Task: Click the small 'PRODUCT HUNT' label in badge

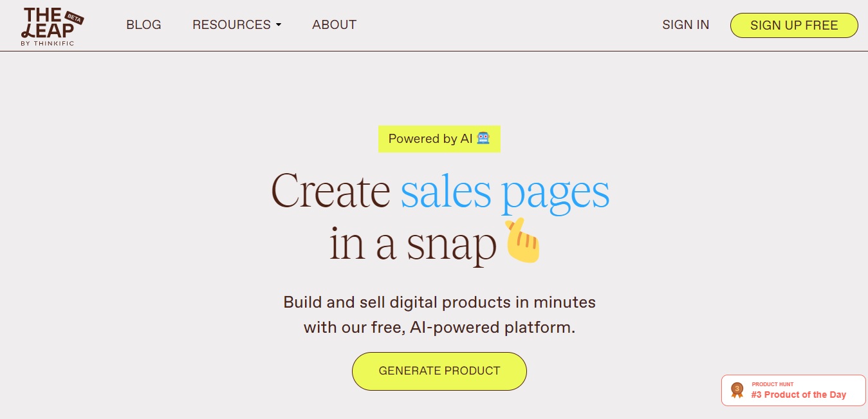Action: (x=772, y=384)
